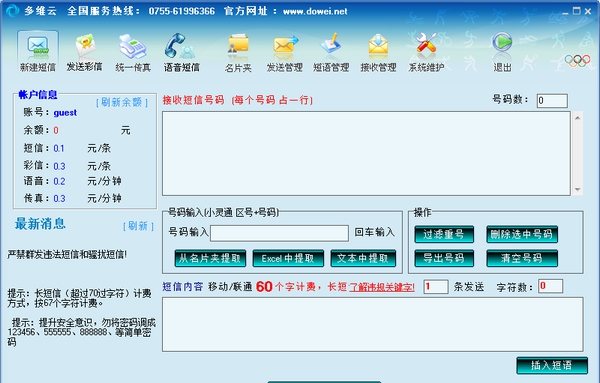Viewport: 600px width, 383px height.
Task: Click the 退出 exit icon
Action: coord(502,52)
